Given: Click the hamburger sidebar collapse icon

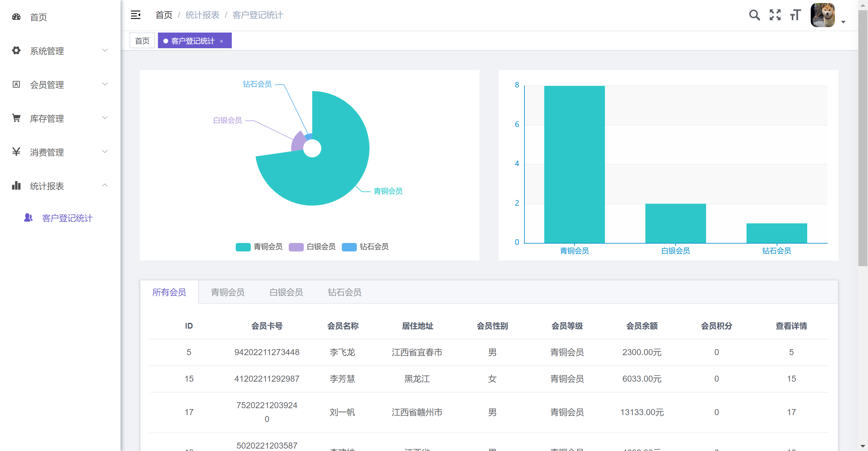Looking at the screenshot, I should (x=135, y=15).
